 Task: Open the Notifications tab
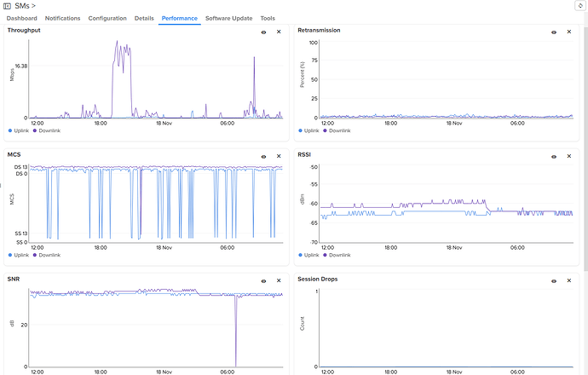coord(62,18)
